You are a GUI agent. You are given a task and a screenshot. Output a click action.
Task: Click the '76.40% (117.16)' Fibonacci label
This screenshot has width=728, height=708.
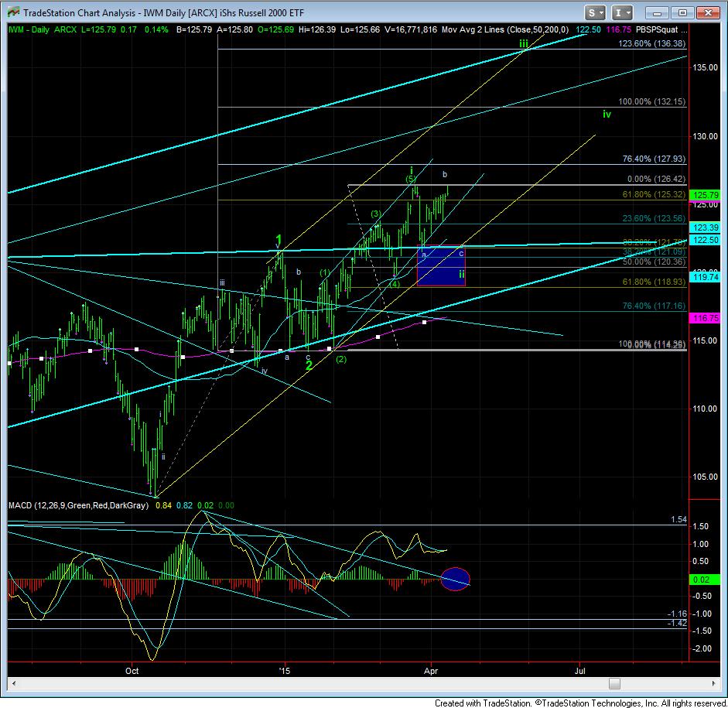point(654,306)
